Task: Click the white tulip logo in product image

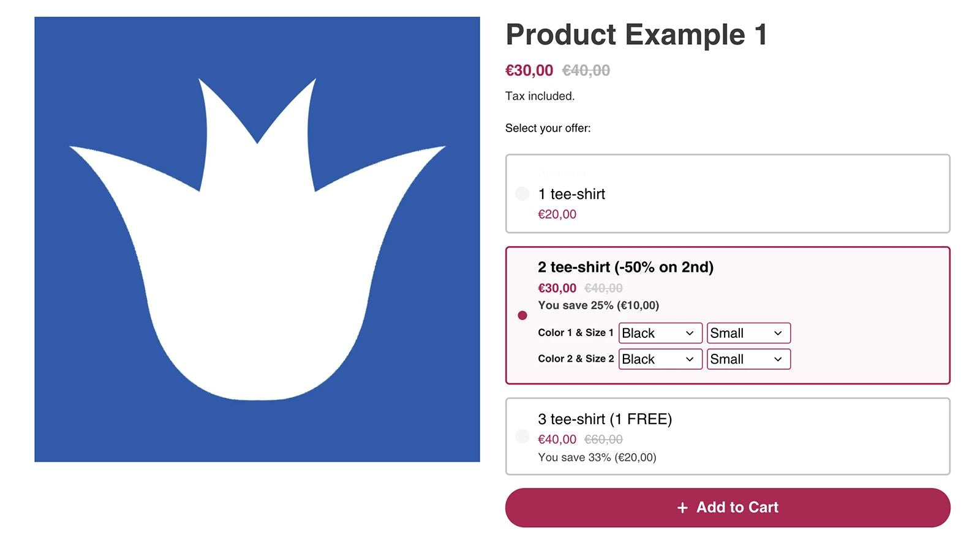Action: click(x=257, y=257)
